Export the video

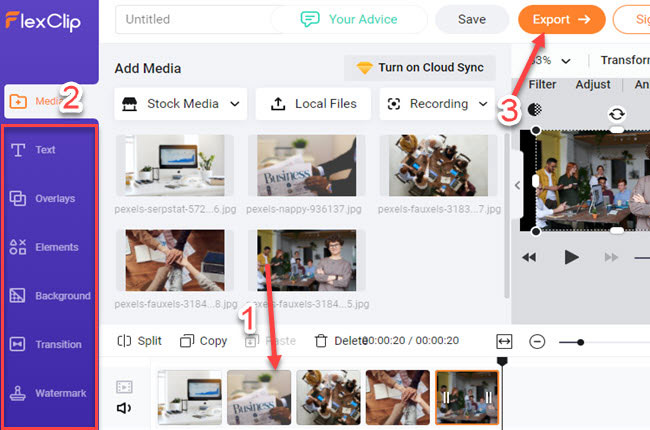562,19
